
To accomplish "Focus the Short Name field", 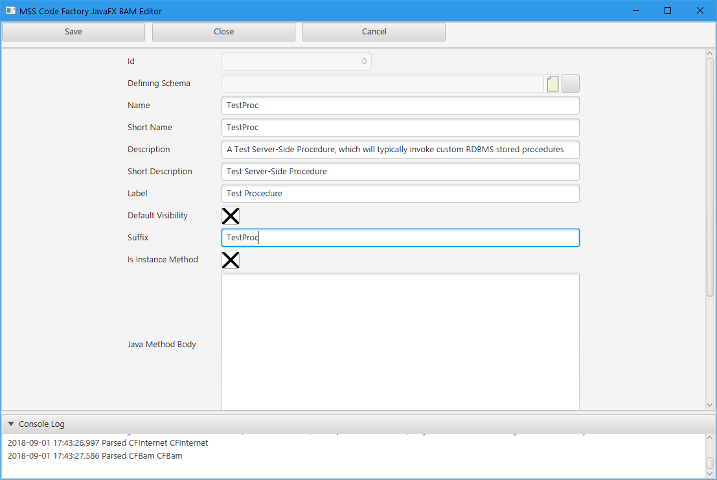I will point(400,127).
